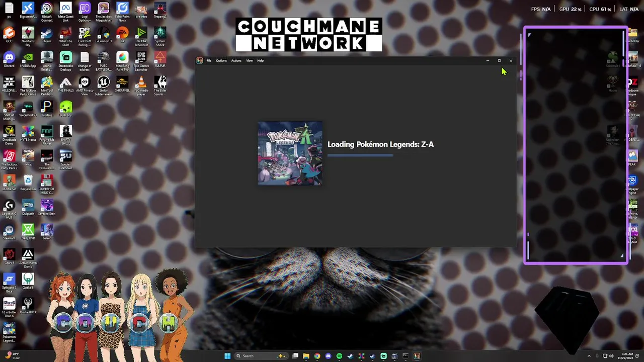Open Spotify from the taskbar
This screenshot has height=362, width=644.
pos(339,356)
